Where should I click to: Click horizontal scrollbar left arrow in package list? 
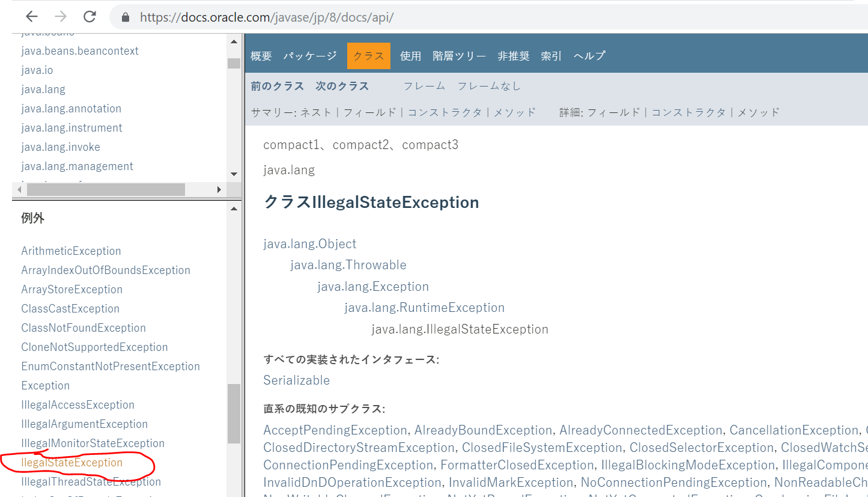click(19, 190)
